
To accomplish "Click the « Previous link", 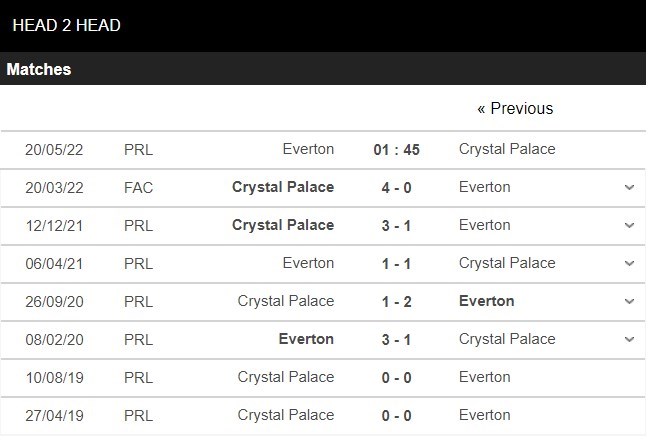I will (515, 108).
